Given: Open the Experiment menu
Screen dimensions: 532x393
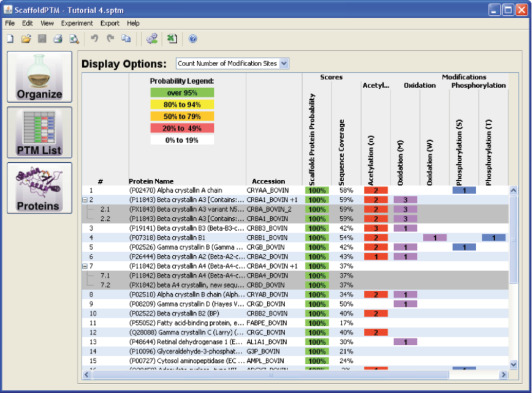Looking at the screenshot, I should click(x=77, y=23).
